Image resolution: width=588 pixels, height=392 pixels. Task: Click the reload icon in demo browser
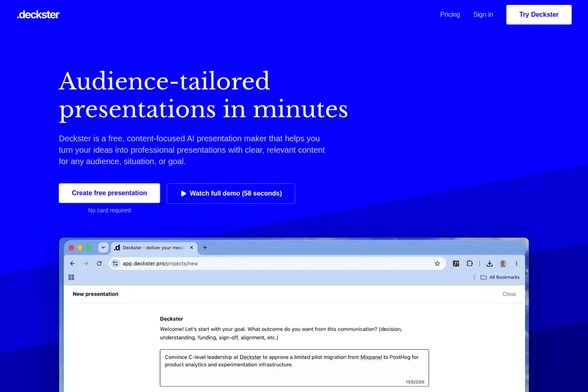point(99,264)
